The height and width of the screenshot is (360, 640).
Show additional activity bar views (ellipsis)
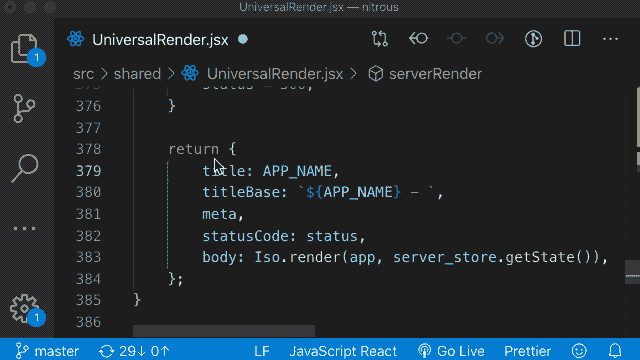pyautogui.click(x=24, y=228)
